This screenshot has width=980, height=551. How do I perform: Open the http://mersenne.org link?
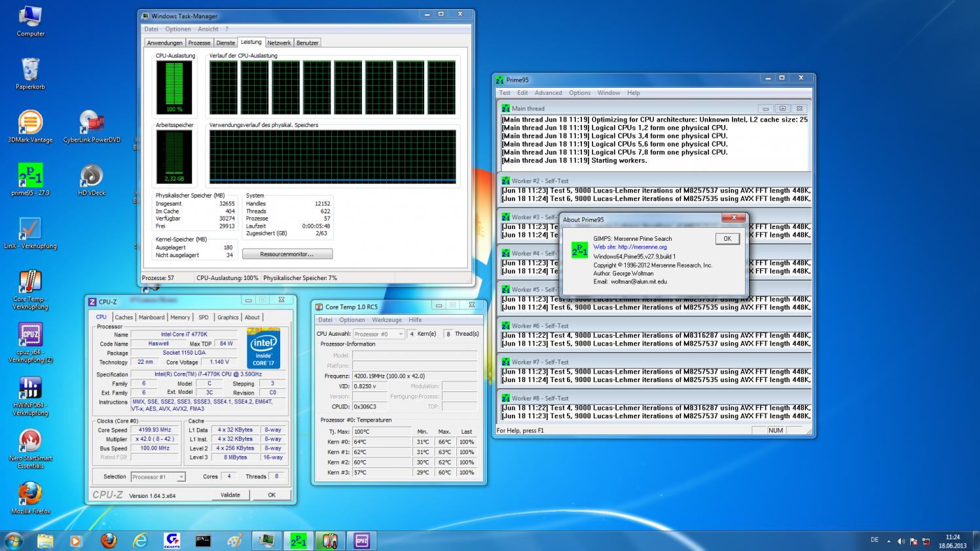coord(642,247)
